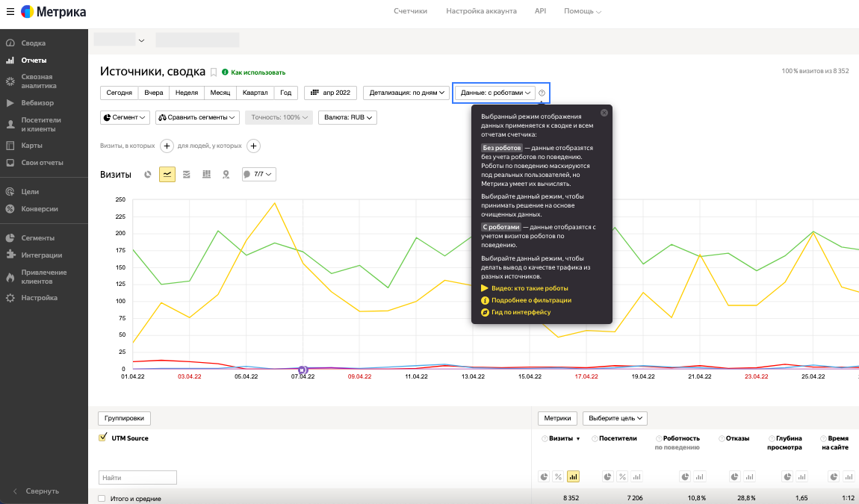Click the bookmark icon next to report title
Screen dimensions: 859x504
pos(213,72)
